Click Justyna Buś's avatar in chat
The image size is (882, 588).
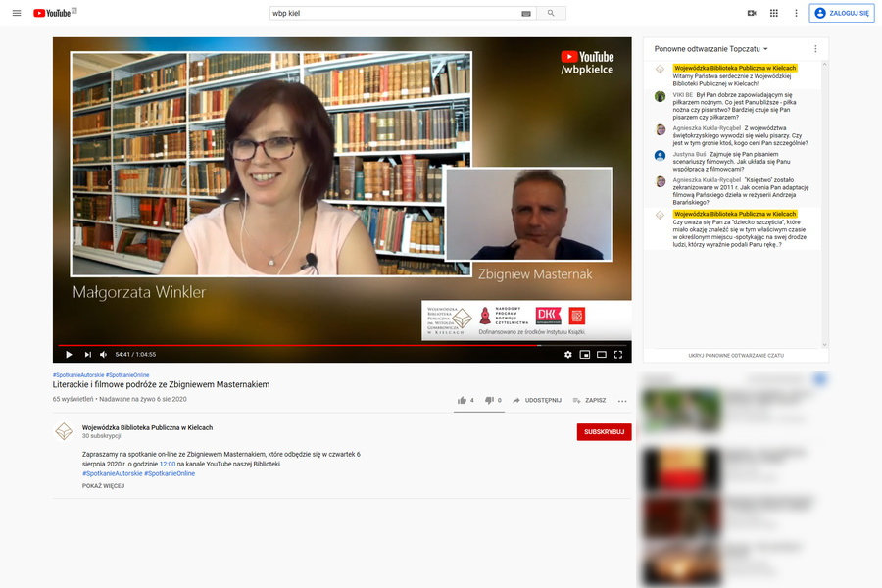(661, 155)
